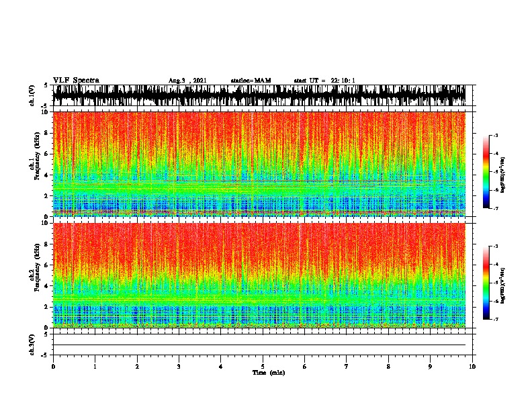Click the ch.1 color scale bar
The height and width of the screenshot is (411, 532).
tap(486, 172)
